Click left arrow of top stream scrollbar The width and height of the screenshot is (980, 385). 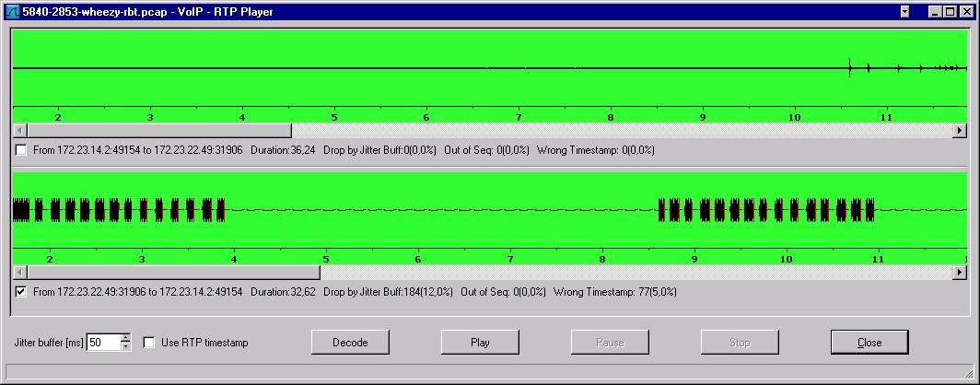tap(19, 131)
